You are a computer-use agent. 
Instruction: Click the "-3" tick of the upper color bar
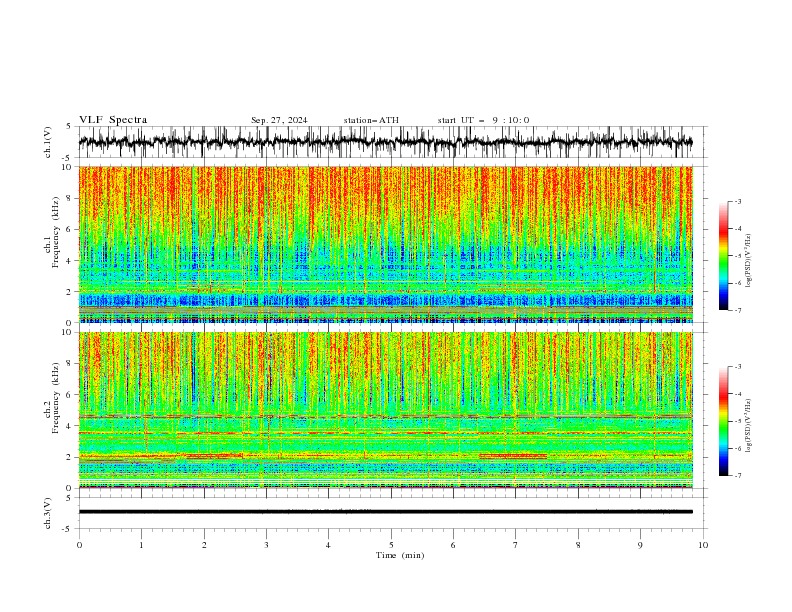click(x=738, y=201)
